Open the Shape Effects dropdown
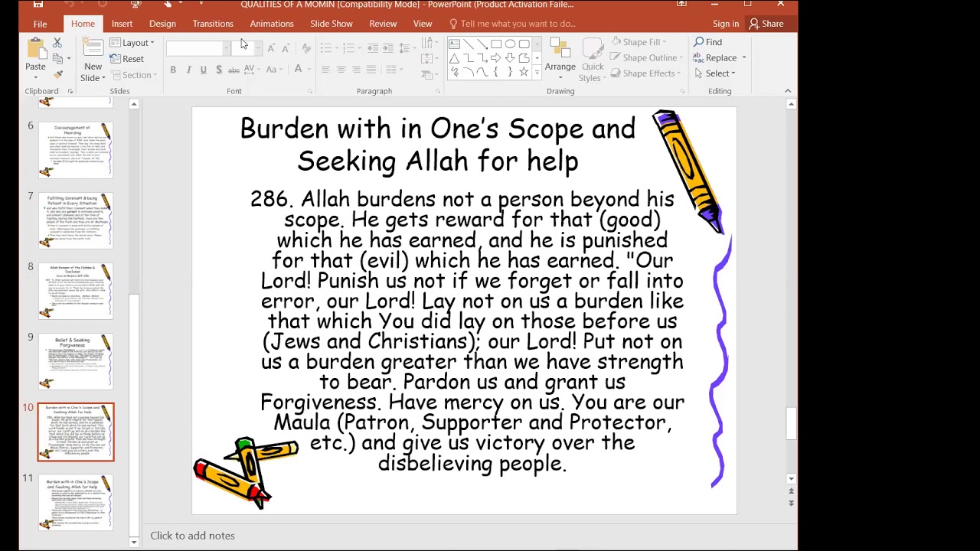 tap(646, 73)
